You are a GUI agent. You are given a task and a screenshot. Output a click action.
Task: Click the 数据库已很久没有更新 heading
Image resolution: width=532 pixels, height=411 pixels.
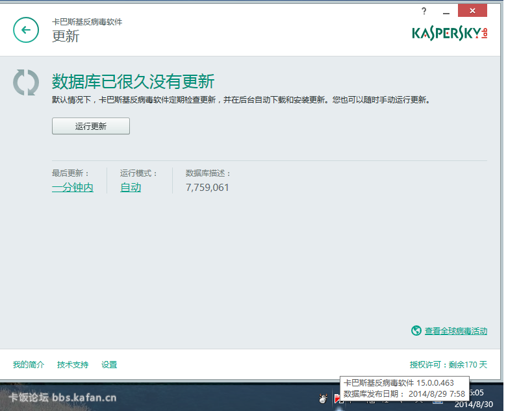pos(133,81)
